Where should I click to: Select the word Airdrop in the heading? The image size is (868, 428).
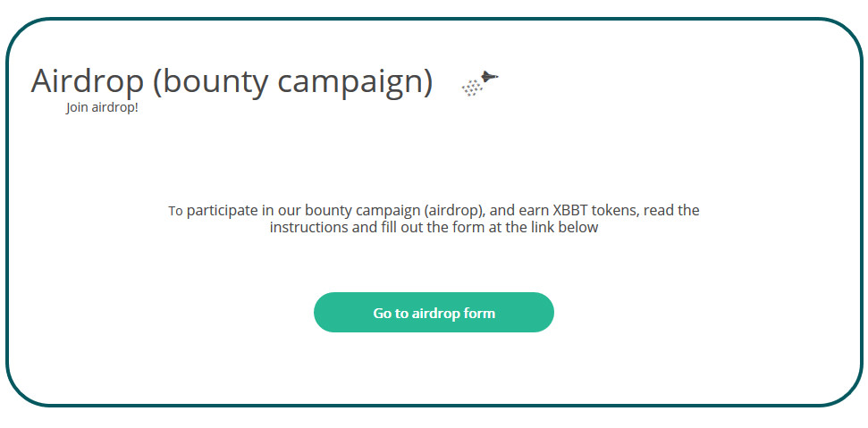(87, 80)
